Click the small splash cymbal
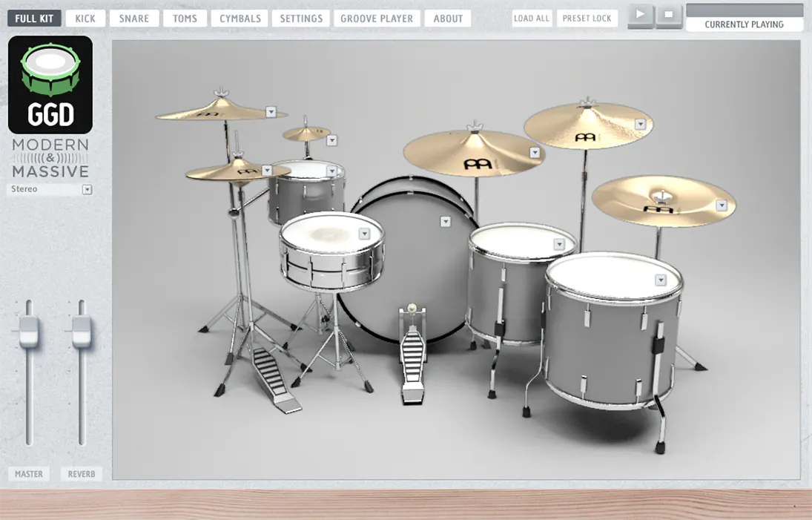The height and width of the screenshot is (520, 812). pos(304,134)
